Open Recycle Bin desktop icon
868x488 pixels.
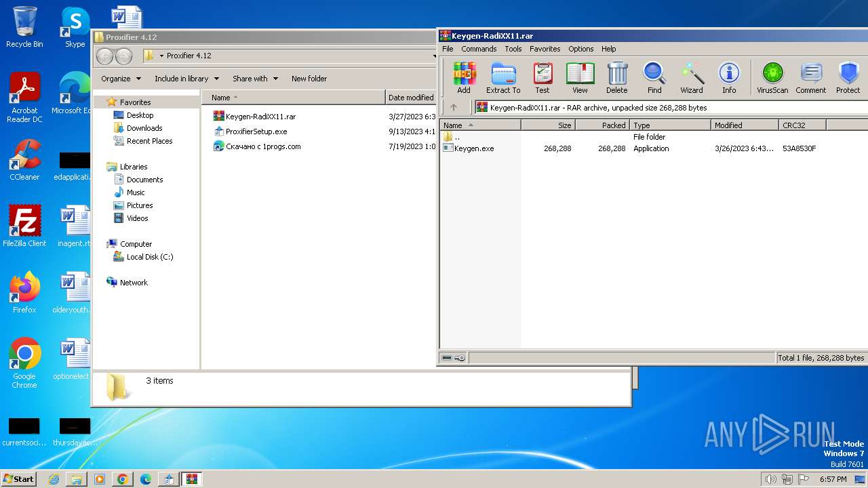(24, 27)
